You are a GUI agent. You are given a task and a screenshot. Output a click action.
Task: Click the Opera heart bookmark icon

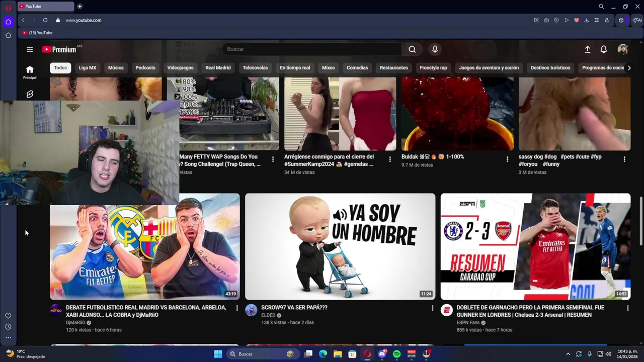pos(577,20)
